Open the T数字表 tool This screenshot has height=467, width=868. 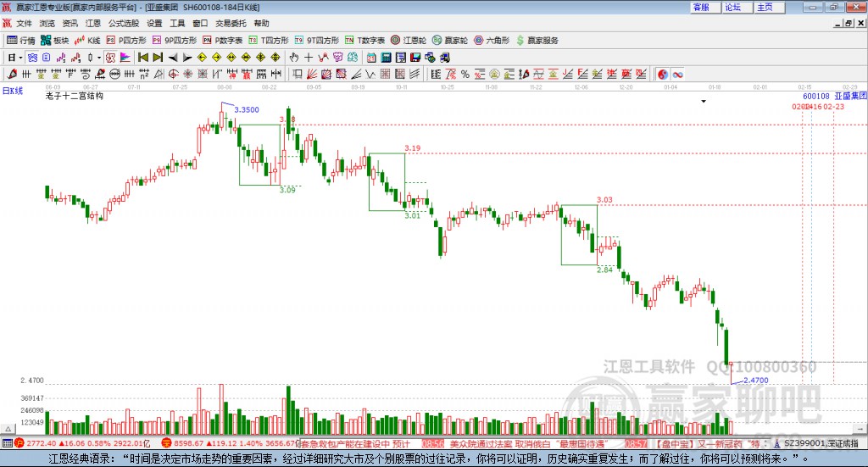pyautogui.click(x=364, y=41)
